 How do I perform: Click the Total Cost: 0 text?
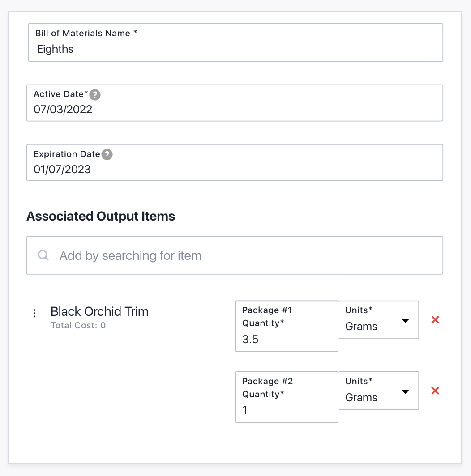click(78, 325)
